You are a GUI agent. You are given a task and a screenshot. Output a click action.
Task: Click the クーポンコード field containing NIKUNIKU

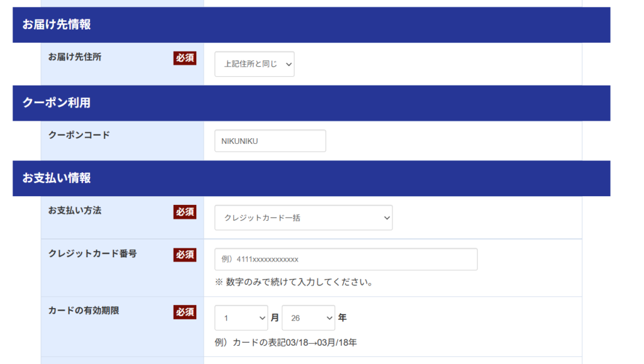click(270, 141)
